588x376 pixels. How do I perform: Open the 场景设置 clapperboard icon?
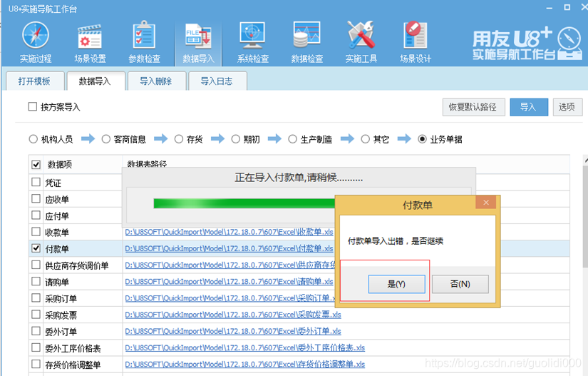90,36
